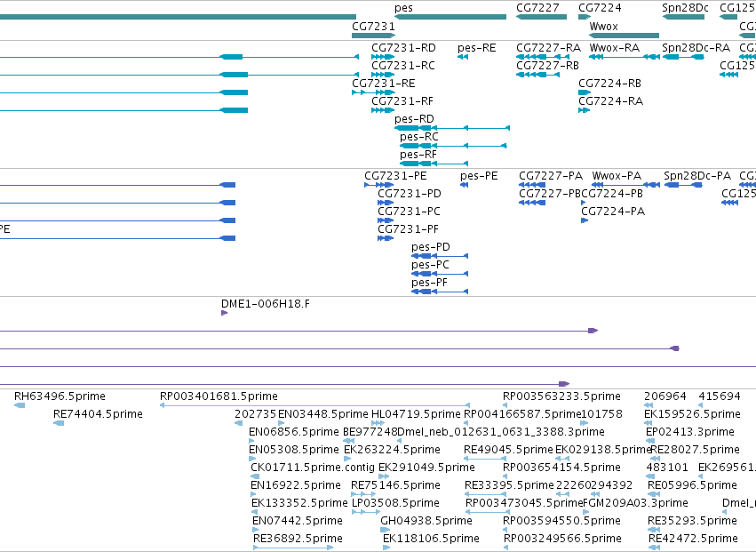This screenshot has width=756, height=552.
Task: Click transcript label CG7227-RB
Action: [x=548, y=66]
